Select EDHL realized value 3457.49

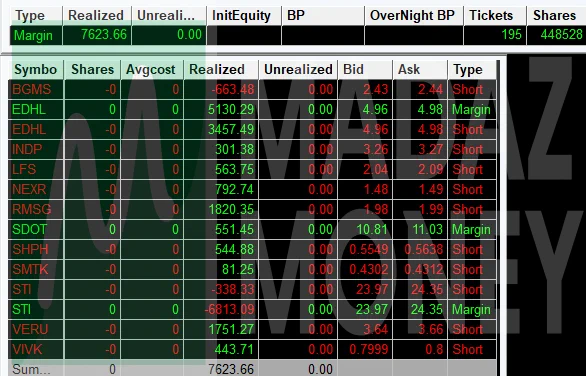231,130
